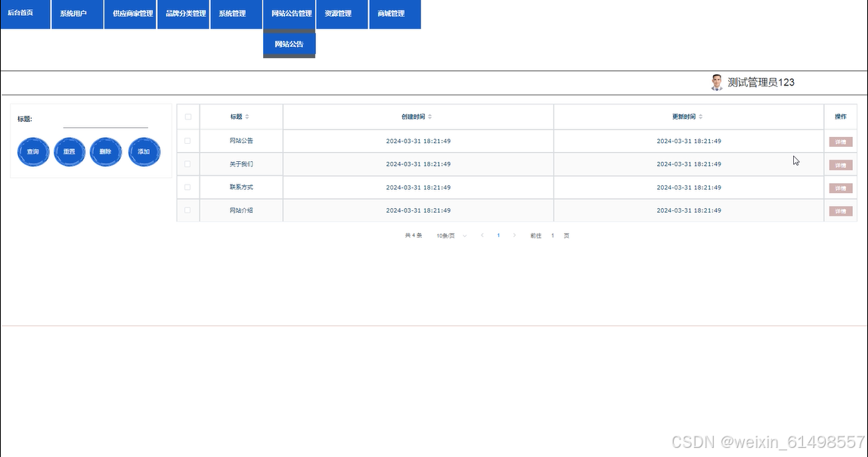Open the 品牌分类管理 menu
This screenshot has height=457, width=868.
pos(183,14)
